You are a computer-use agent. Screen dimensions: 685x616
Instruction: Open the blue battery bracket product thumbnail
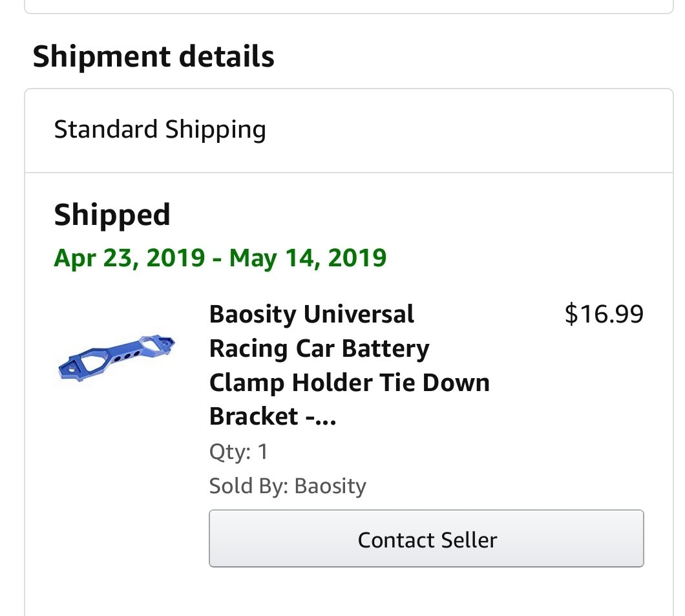pyautogui.click(x=116, y=358)
